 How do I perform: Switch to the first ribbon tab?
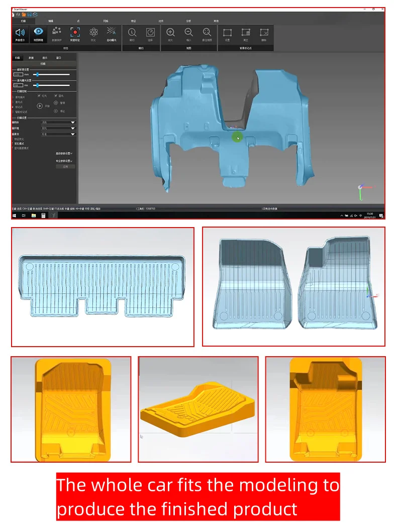coord(23,21)
